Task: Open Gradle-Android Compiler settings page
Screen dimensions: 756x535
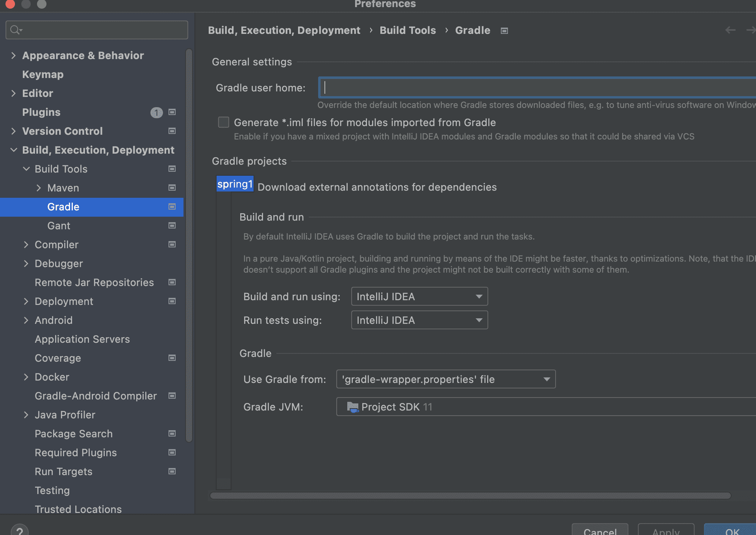Action: pyautogui.click(x=96, y=396)
